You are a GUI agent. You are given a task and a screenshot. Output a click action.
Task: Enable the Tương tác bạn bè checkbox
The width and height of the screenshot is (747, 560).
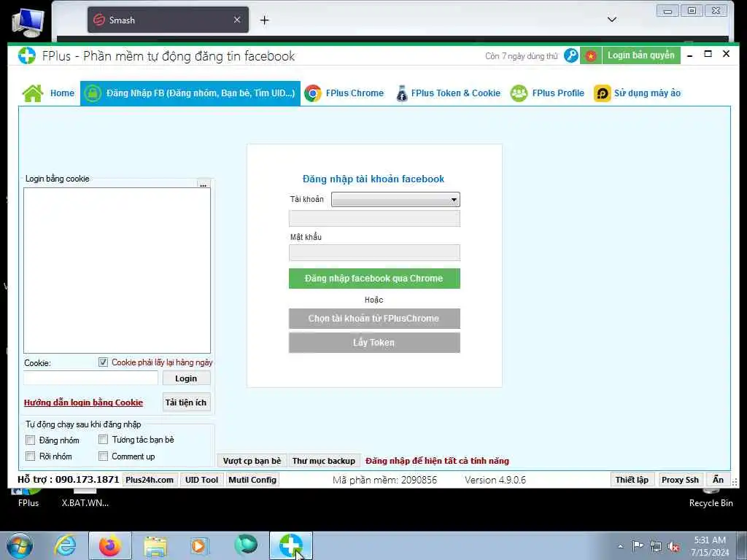click(103, 440)
